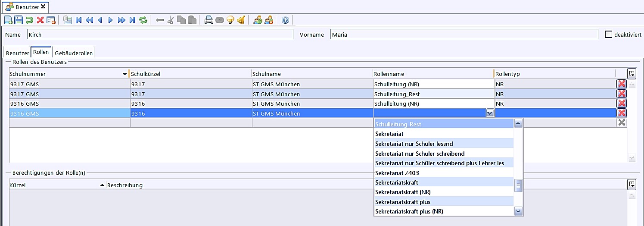644x226 pixels.
Task: Open column chooser of Rollen des Benutzers table
Action: coord(632,73)
